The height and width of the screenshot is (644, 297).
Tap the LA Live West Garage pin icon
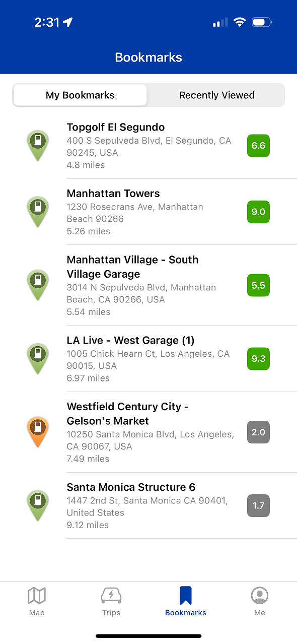pyautogui.click(x=38, y=358)
